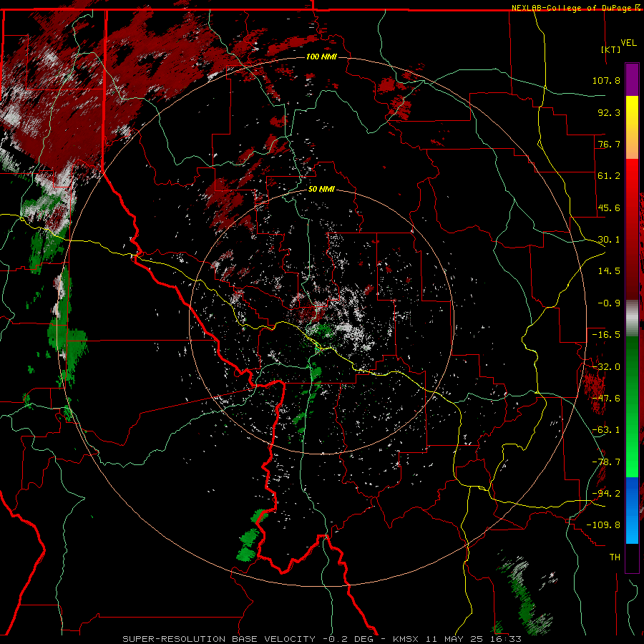Click the 30.1 legend value
The width and height of the screenshot is (644, 644).
coord(609,240)
